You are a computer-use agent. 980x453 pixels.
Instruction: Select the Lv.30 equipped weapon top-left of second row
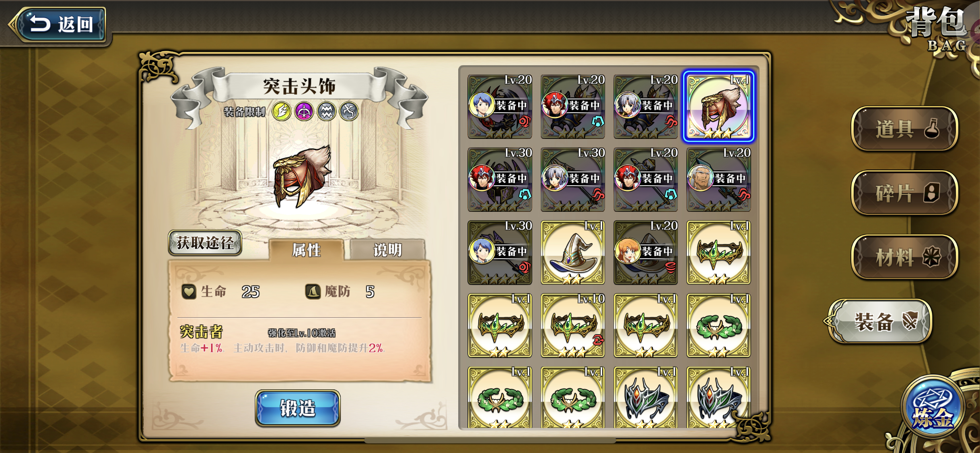[500, 180]
